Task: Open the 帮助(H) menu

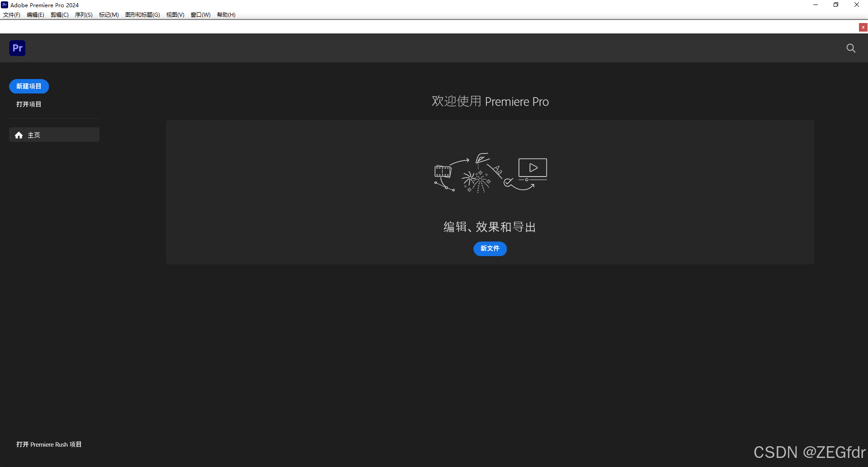Action: pos(226,15)
